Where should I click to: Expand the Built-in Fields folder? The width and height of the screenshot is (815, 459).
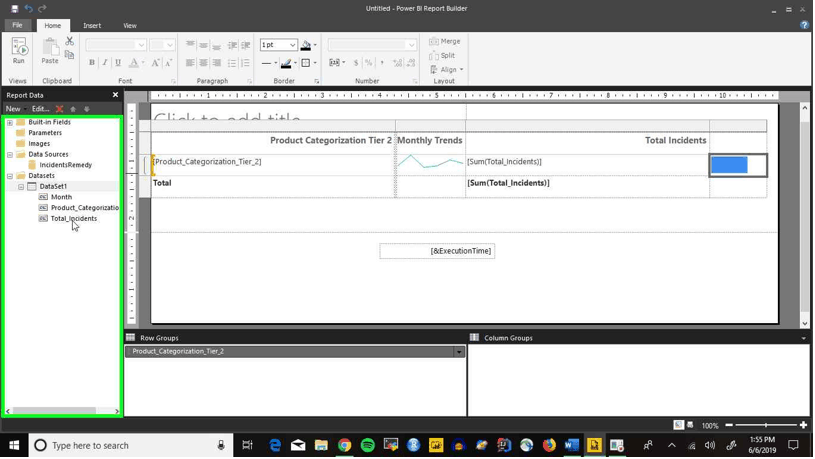[9, 122]
